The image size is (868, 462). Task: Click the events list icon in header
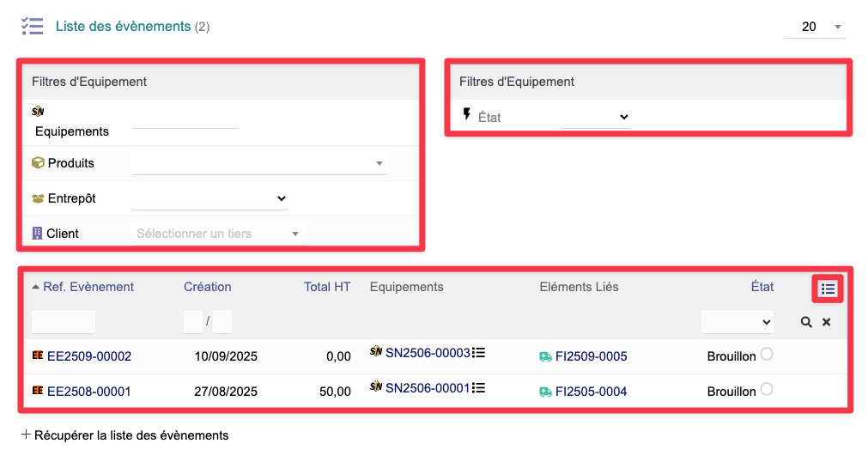(x=33, y=26)
